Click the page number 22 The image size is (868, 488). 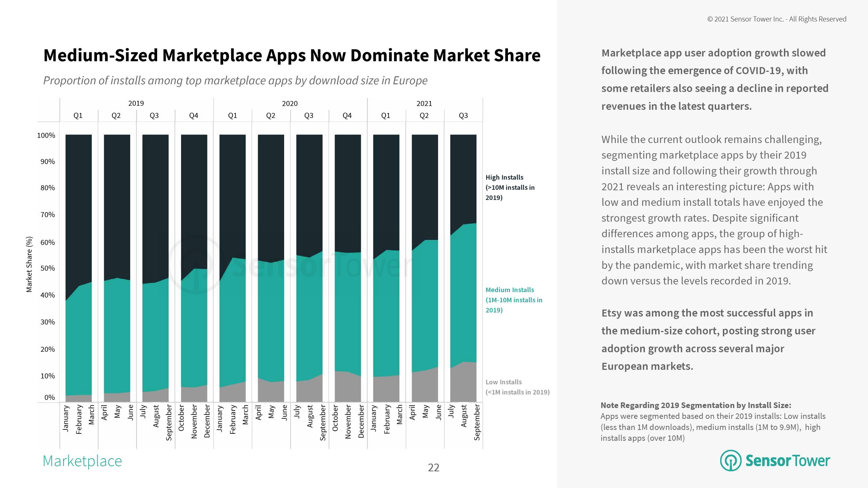[433, 468]
